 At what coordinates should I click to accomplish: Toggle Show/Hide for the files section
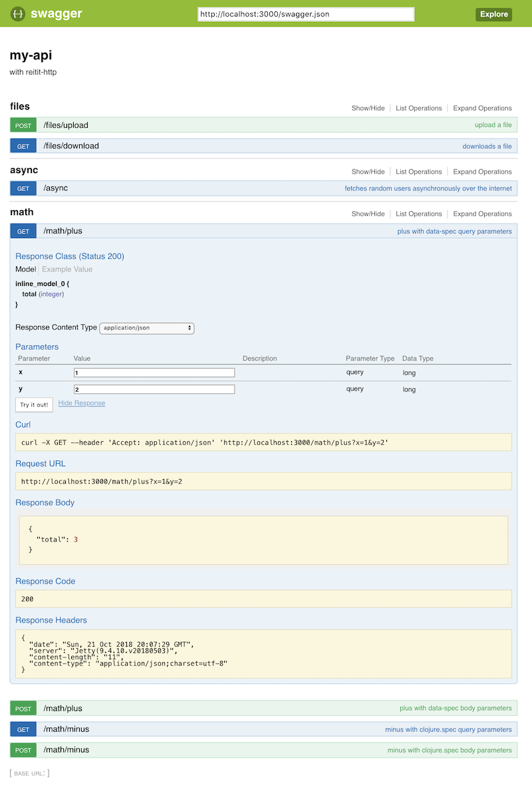[x=368, y=108]
